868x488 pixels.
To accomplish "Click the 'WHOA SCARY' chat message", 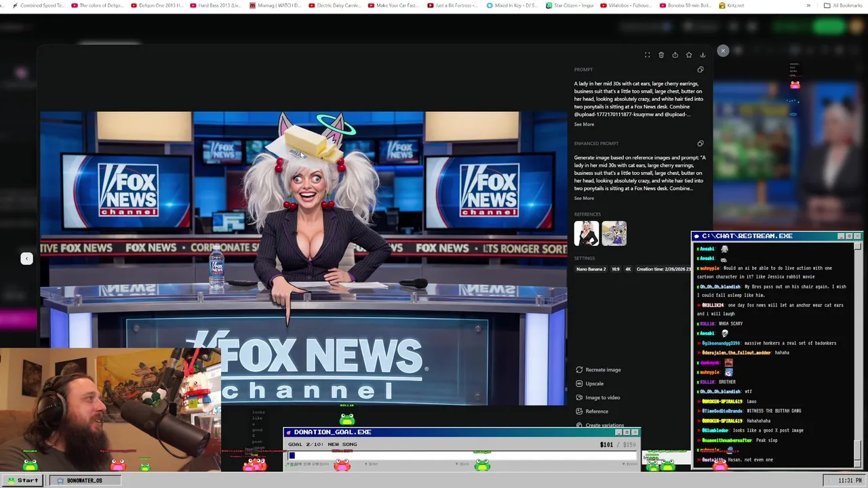I will coord(731,323).
